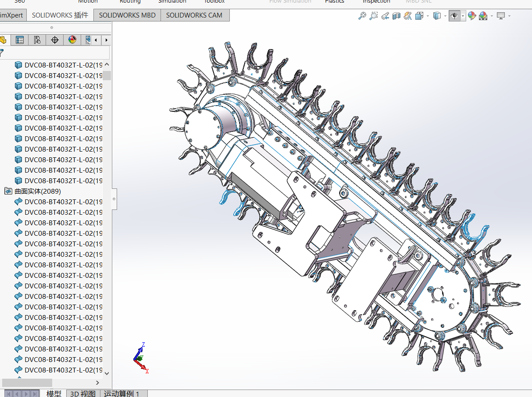
Task: Open the PropertyManager tab
Action: point(20,40)
